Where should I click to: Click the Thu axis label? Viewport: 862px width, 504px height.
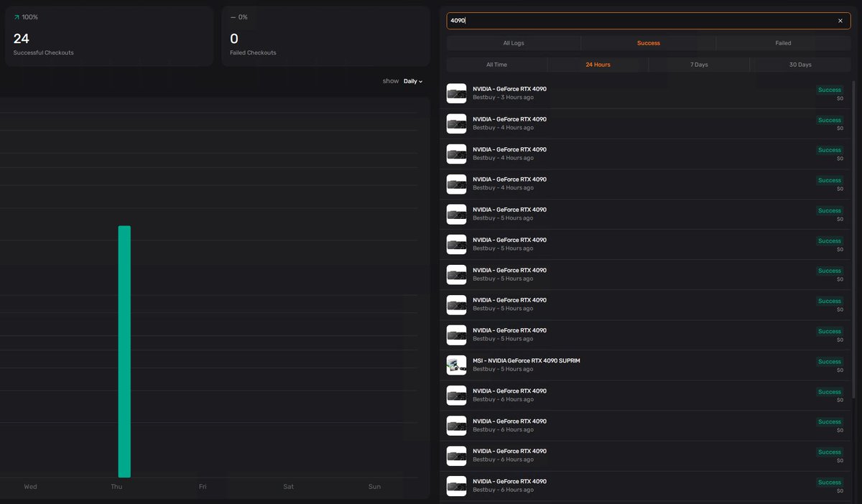click(x=116, y=487)
